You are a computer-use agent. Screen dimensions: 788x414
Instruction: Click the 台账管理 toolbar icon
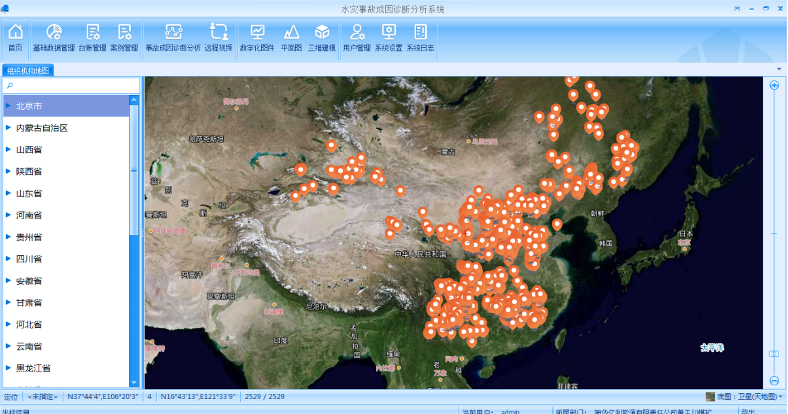point(92,38)
